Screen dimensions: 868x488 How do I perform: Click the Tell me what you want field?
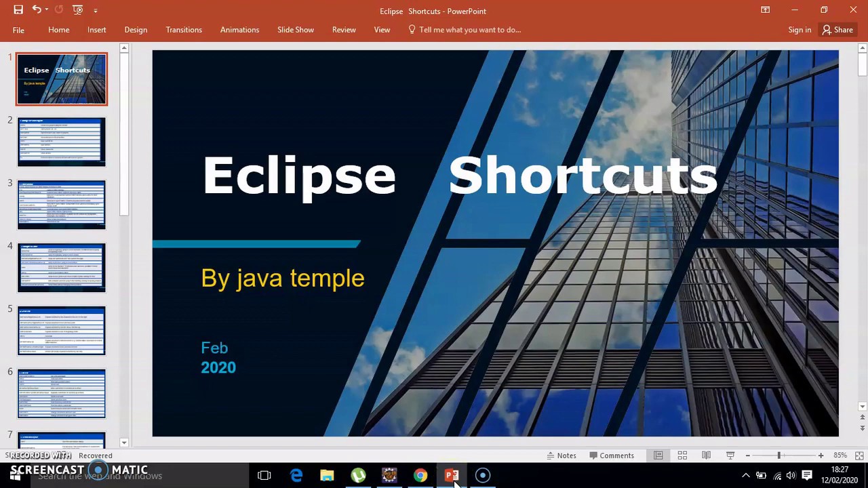coord(465,30)
